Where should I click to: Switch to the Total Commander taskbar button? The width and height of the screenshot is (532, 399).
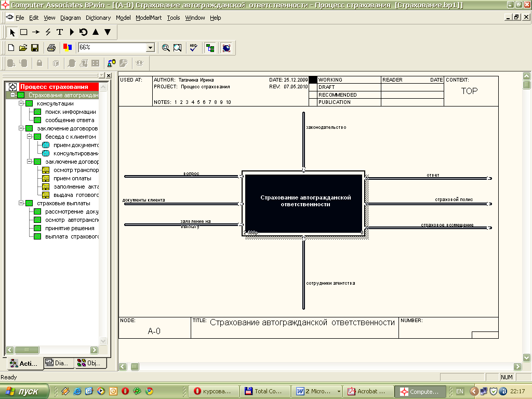coord(264,392)
